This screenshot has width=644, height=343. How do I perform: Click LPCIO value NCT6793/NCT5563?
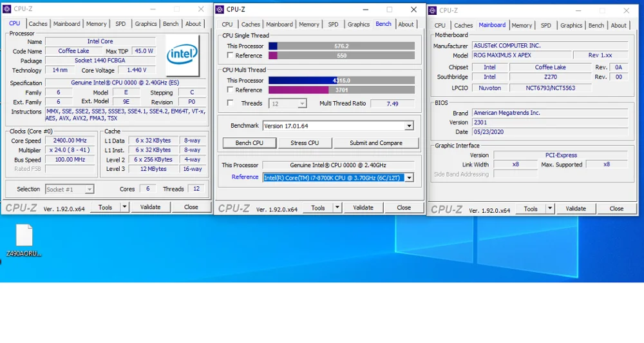[551, 88]
